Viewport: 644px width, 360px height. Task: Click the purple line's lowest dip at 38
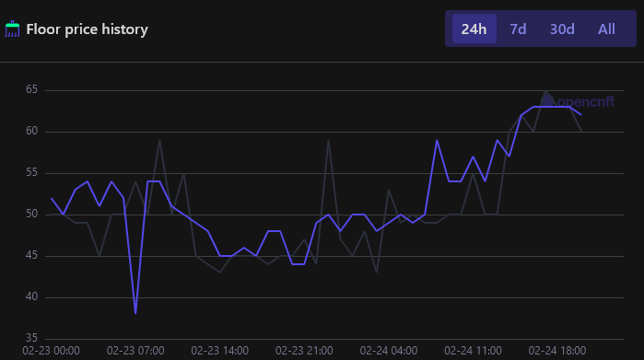point(135,313)
